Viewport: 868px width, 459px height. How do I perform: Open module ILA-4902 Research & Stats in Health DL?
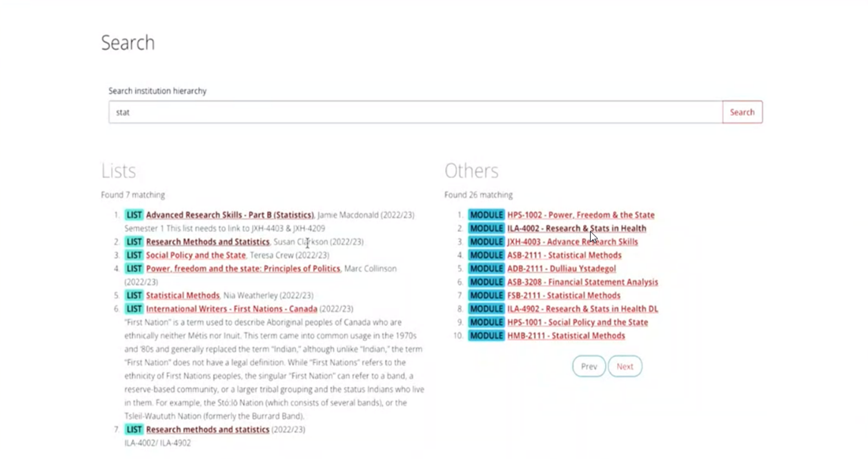pyautogui.click(x=582, y=309)
